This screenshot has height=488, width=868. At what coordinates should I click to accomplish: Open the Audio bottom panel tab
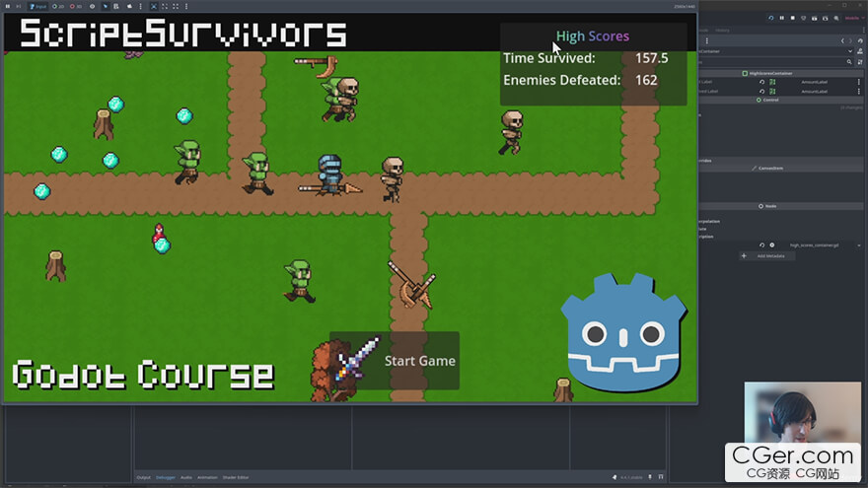[x=186, y=477]
